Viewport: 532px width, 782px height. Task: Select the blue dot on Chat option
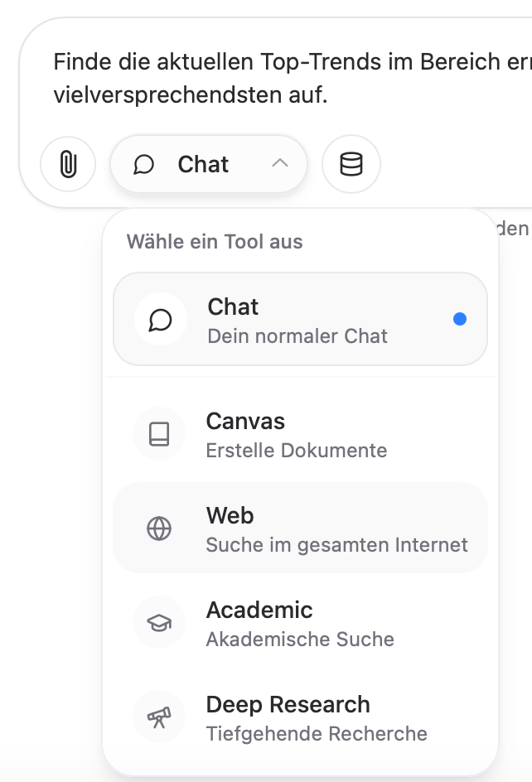pos(460,319)
